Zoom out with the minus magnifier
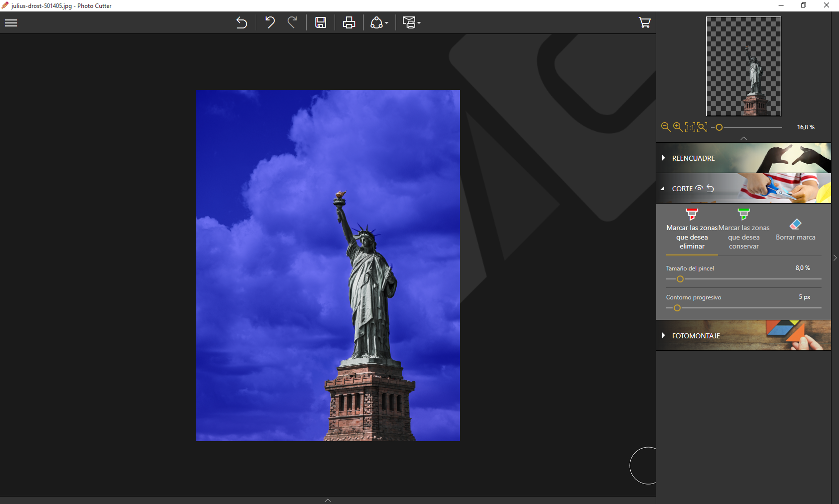This screenshot has height=504, width=839. click(x=666, y=127)
